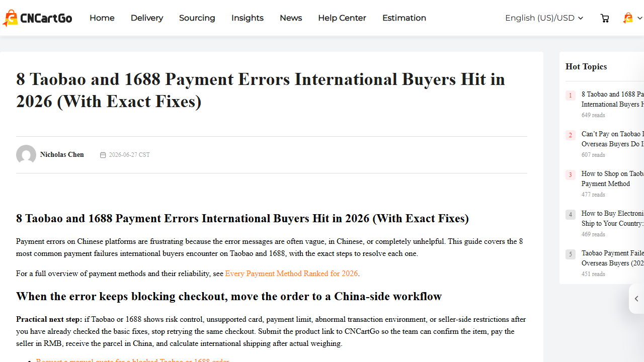Click the 451 reads count
Screen dimensions: 644x362
(x=593, y=274)
